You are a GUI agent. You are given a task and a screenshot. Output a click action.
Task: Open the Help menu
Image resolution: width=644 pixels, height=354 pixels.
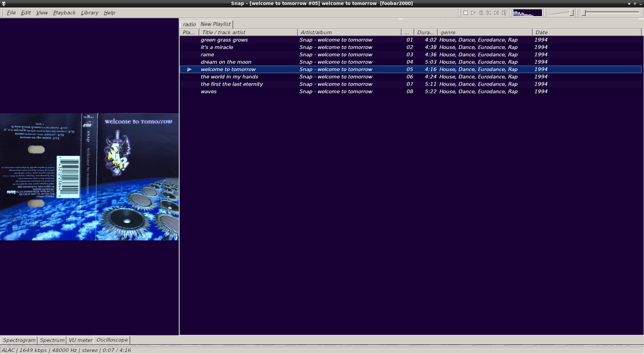pyautogui.click(x=109, y=13)
